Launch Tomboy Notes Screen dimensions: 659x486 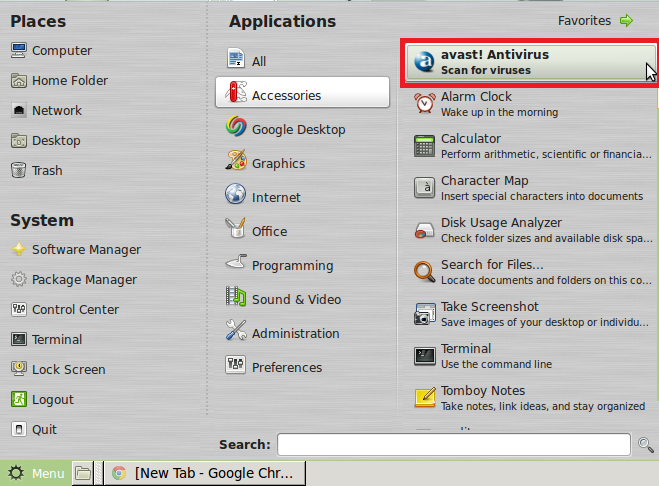click(x=530, y=398)
